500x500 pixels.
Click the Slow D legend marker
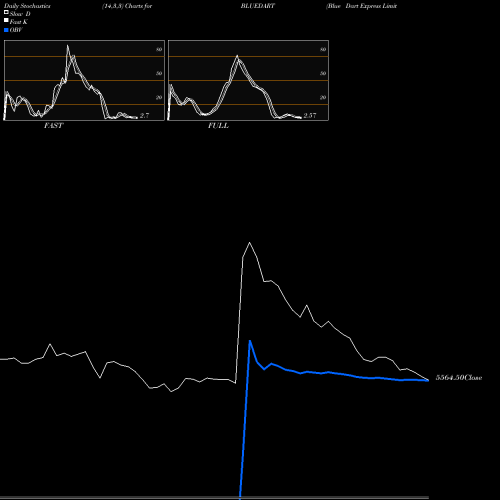tap(6, 13)
